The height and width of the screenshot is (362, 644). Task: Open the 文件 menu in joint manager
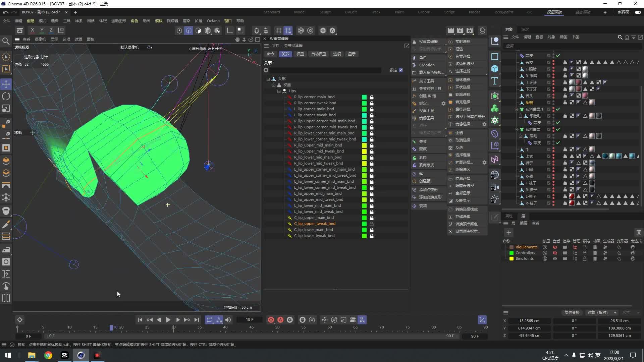pos(275,46)
